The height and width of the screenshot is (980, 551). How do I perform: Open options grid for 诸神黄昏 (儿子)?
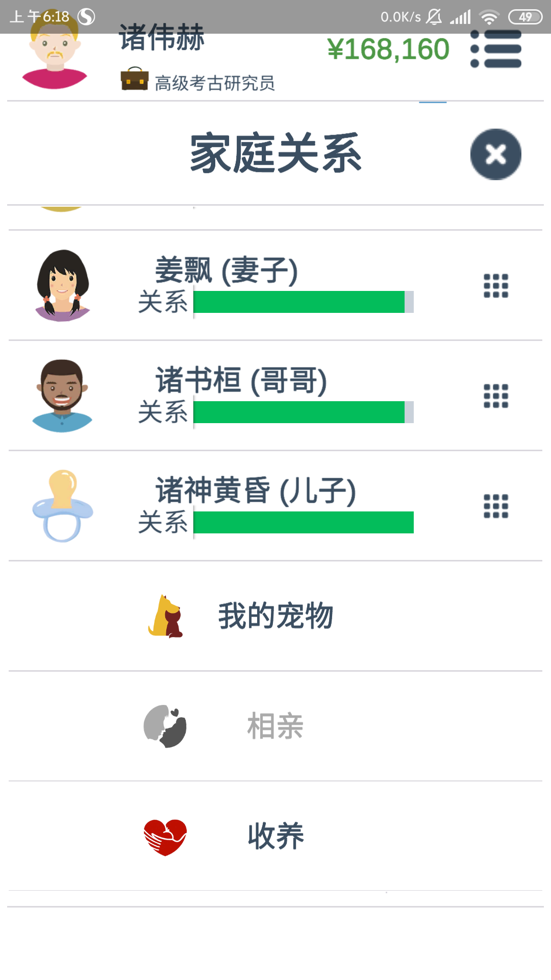point(496,506)
